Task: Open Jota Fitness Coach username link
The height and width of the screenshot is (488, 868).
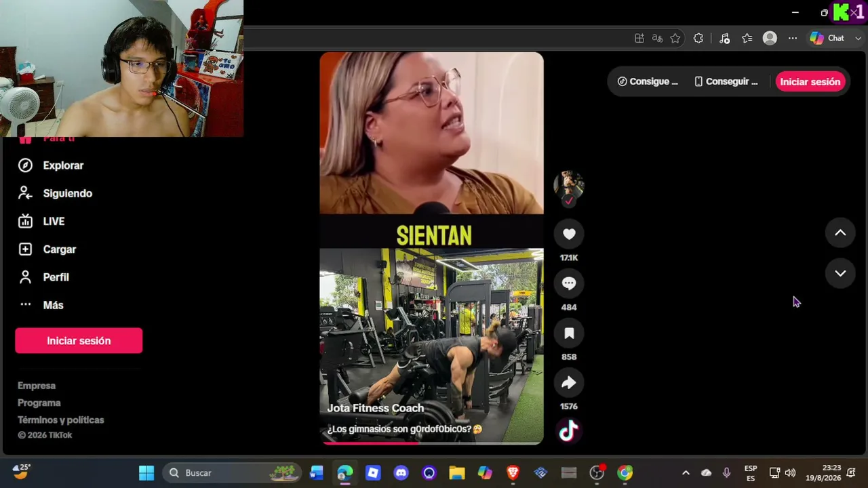Action: click(x=376, y=408)
